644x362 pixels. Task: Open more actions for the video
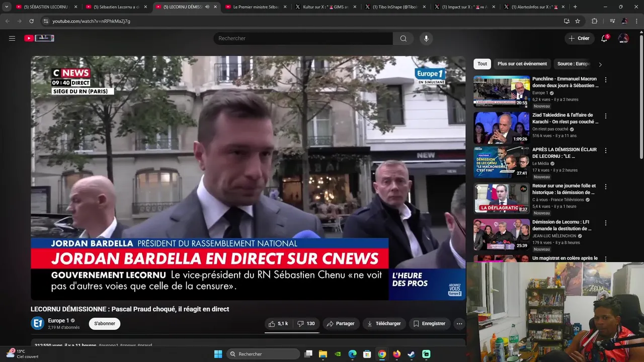(459, 324)
